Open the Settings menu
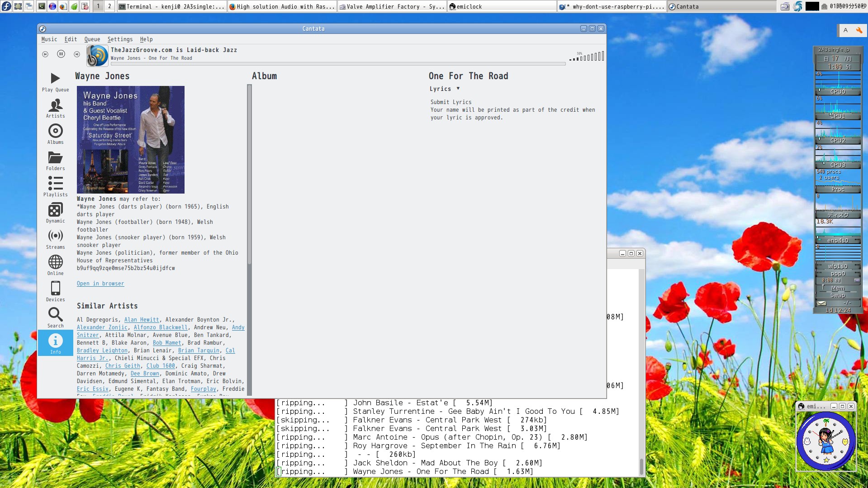Image resolution: width=868 pixels, height=488 pixels. coord(120,39)
